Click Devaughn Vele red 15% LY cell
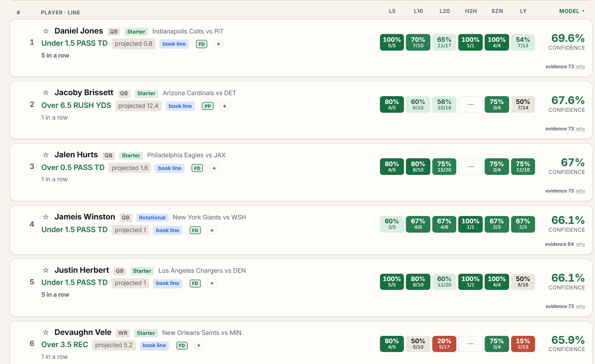Viewport: 595px width, 364px height. pyautogui.click(x=523, y=344)
